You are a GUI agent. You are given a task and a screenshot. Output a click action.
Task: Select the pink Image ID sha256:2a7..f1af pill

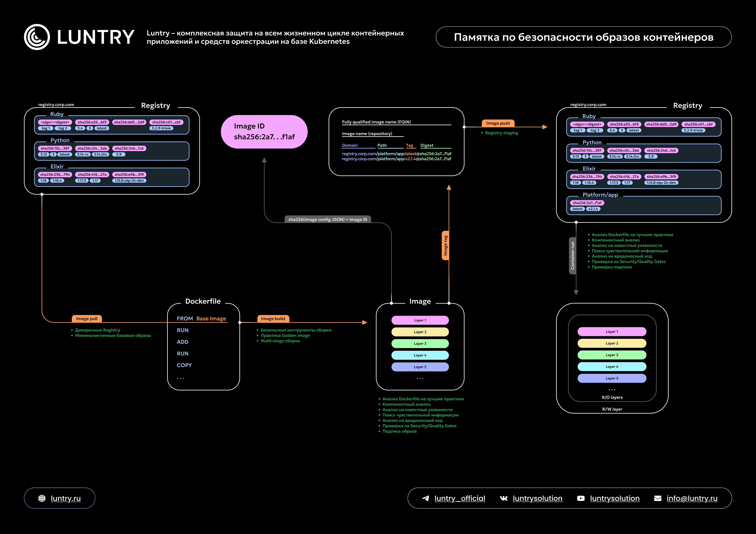264,131
